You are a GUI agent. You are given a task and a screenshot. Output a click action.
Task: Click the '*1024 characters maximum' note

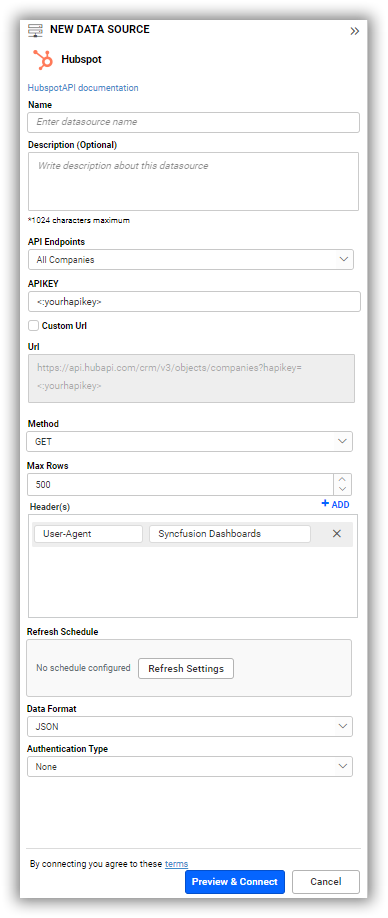pos(79,221)
